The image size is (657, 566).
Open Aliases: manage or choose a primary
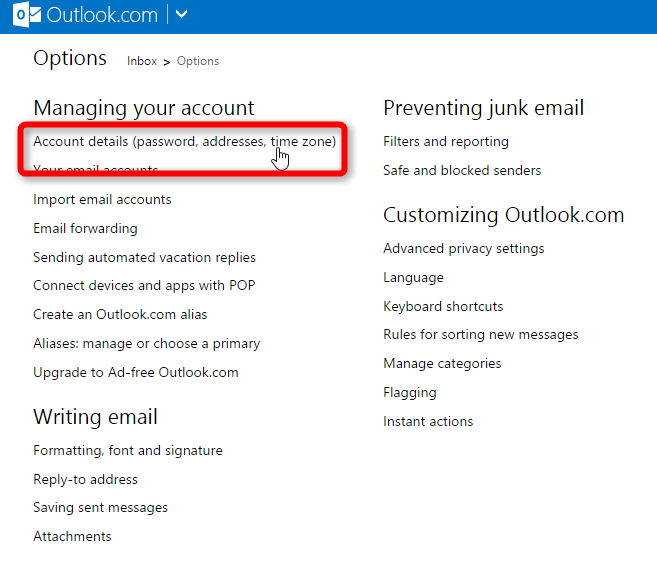(x=147, y=344)
